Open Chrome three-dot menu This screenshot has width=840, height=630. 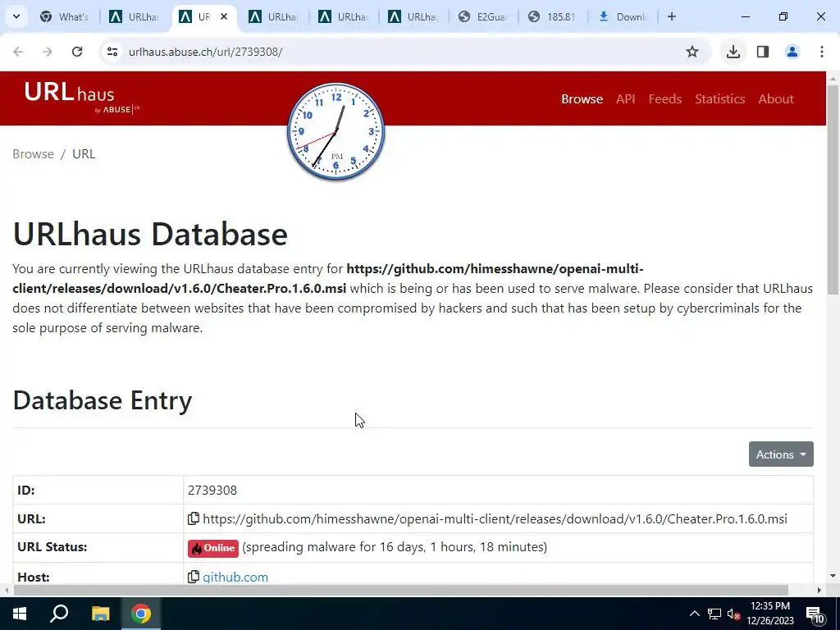click(822, 52)
